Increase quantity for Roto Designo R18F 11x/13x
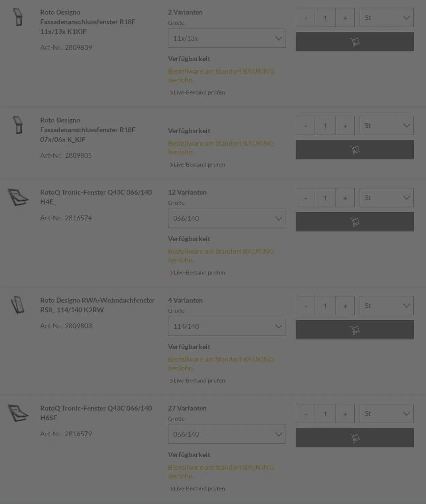426x504 pixels. point(345,18)
